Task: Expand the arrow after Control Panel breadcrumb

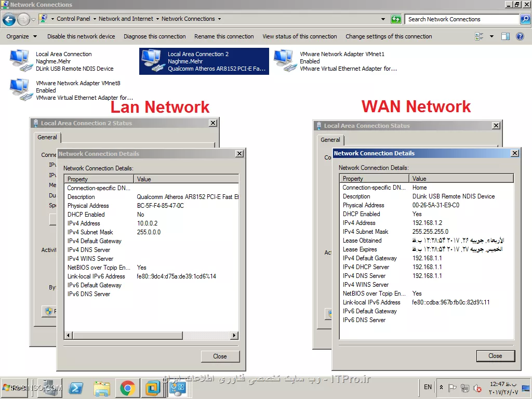Action: 95,19
